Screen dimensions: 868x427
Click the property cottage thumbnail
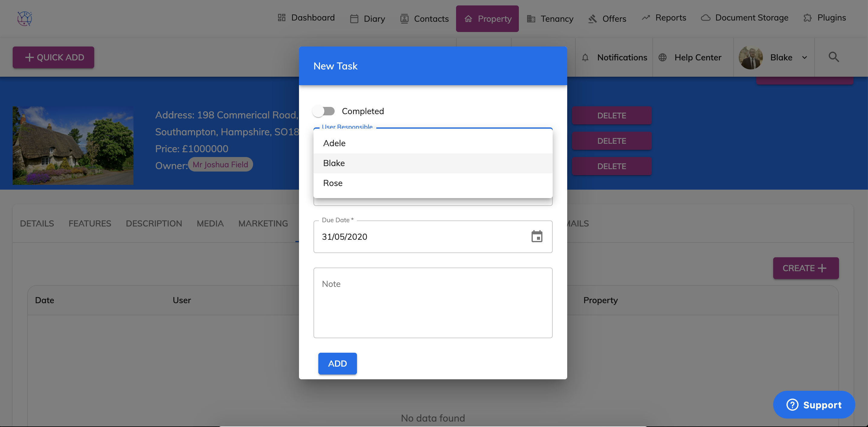(x=73, y=146)
